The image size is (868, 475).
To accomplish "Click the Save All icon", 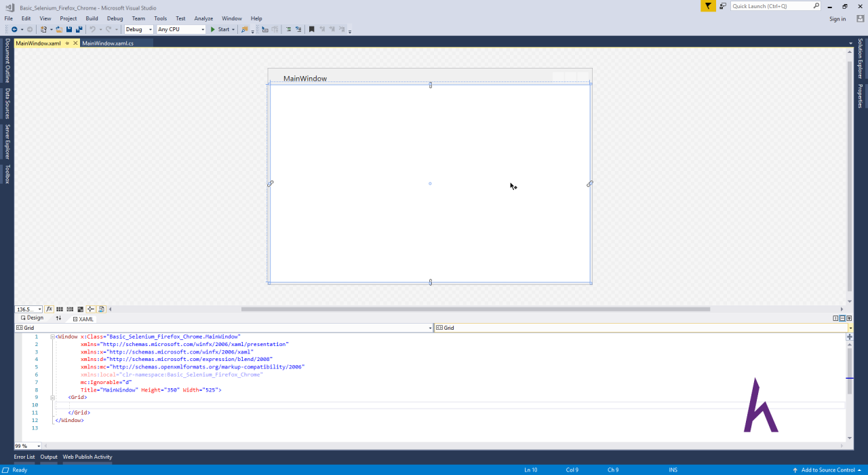I will coord(79,29).
